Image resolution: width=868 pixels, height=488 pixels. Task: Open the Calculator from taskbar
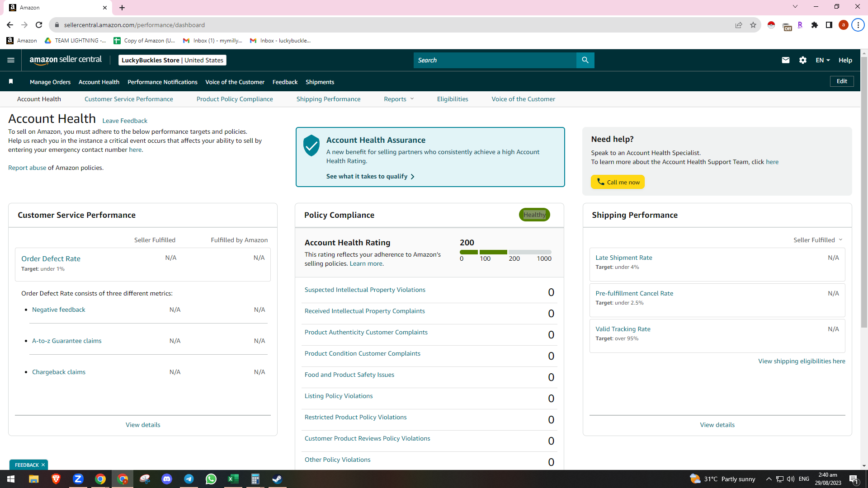click(255, 479)
